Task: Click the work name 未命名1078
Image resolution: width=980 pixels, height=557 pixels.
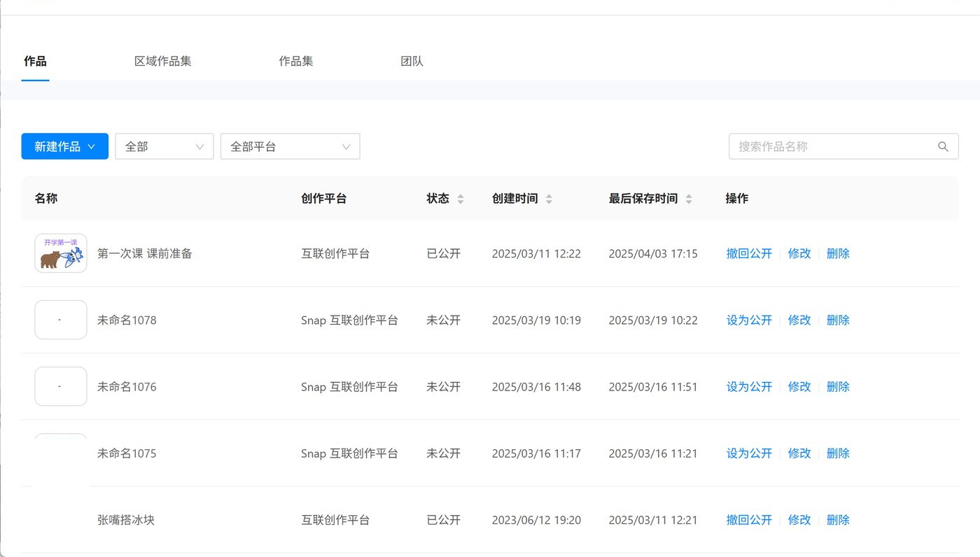Action: [127, 320]
